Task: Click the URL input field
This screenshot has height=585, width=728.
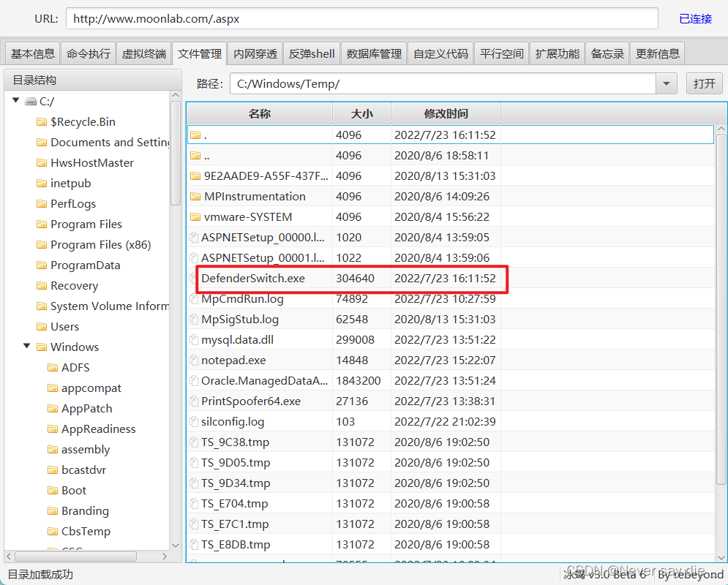Action: pos(361,19)
